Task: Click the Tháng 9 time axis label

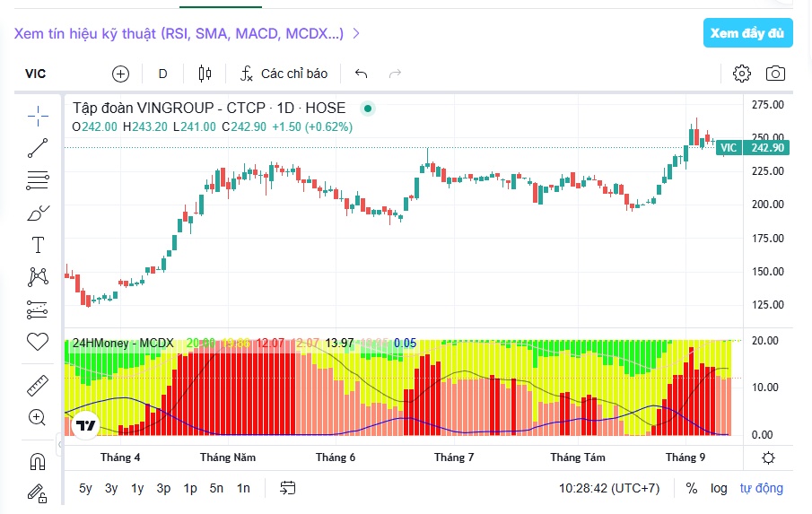Action: pyautogui.click(x=685, y=457)
